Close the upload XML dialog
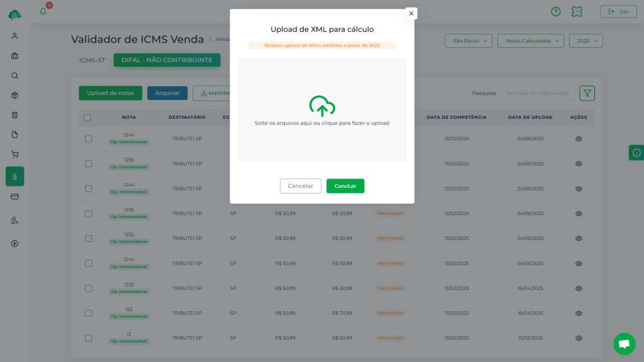 point(411,13)
